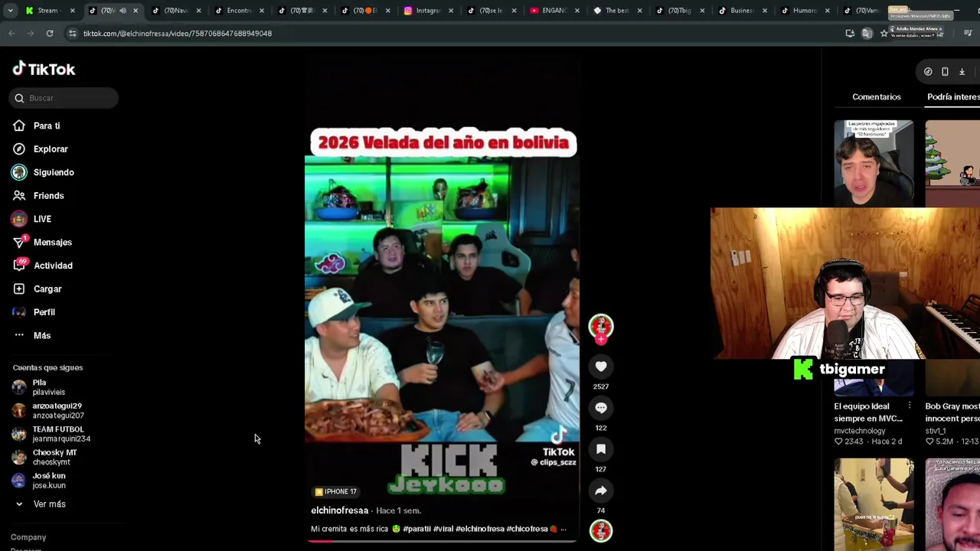980x551 pixels.
Task: Open followed account Pila
Action: point(39,387)
